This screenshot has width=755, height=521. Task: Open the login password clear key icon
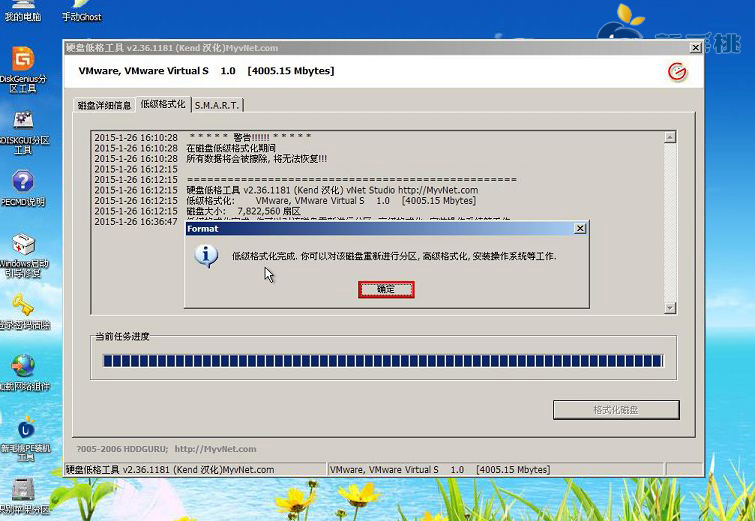click(24, 312)
